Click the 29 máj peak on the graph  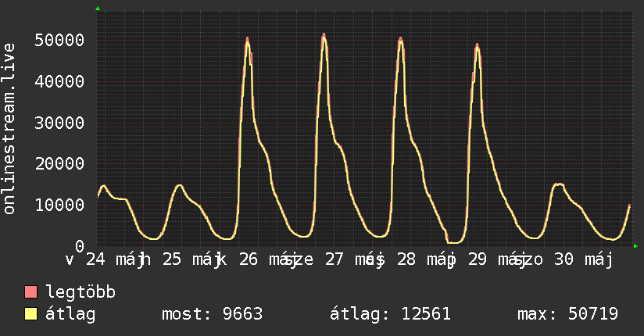pos(477,45)
